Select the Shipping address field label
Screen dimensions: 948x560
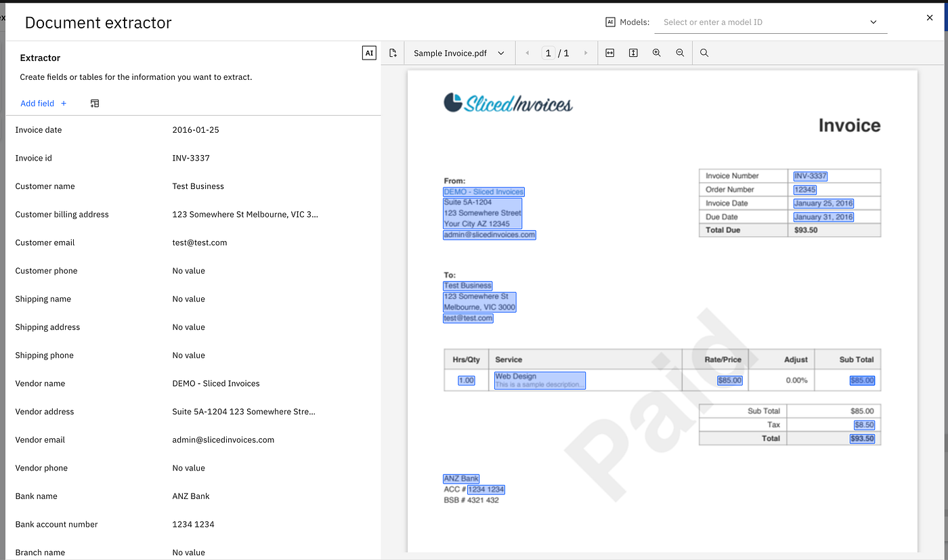tap(48, 327)
